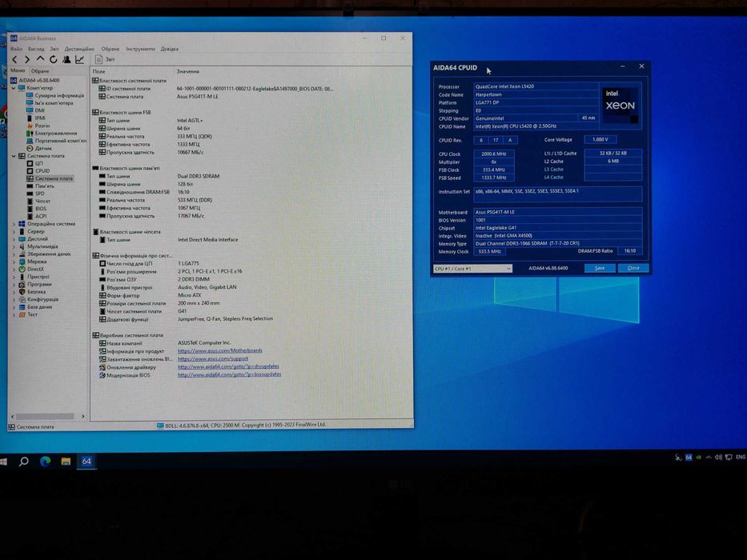Image resolution: width=747 pixels, height=560 pixels.
Task: Click Close in AIDA64 CPUID window
Action: pos(633,268)
